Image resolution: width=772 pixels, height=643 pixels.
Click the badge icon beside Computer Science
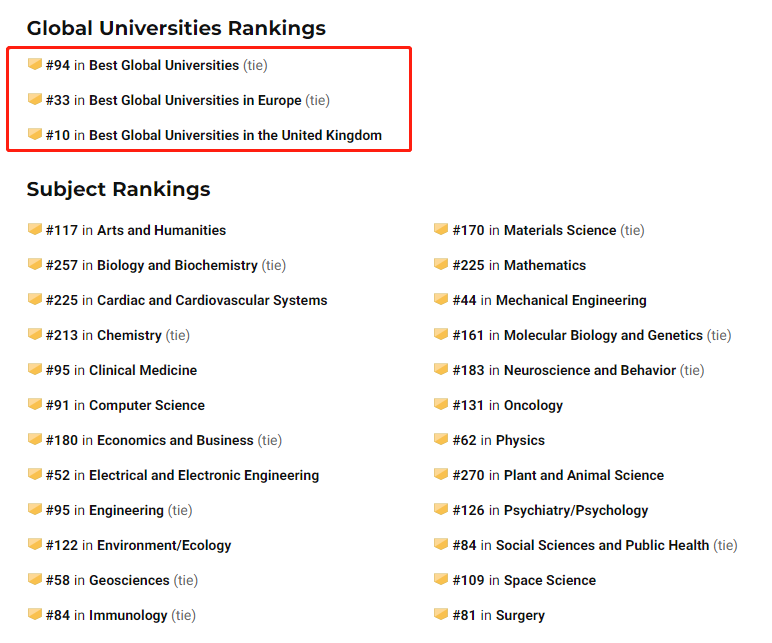pyautogui.click(x=34, y=404)
